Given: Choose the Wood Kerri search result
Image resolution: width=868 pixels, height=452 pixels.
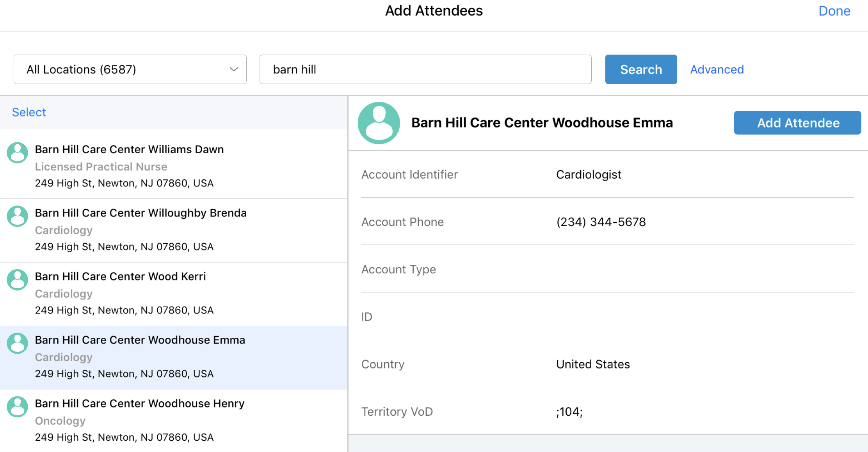Looking at the screenshot, I should (x=120, y=277).
